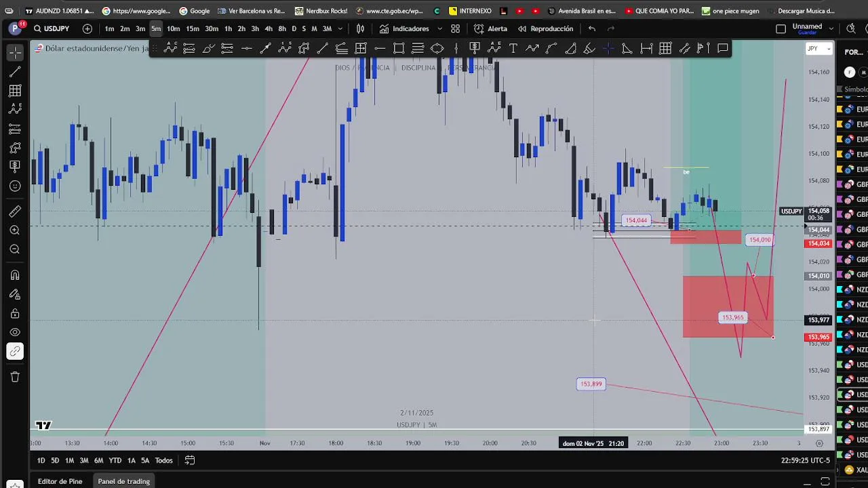
Task: Select the crosshair cursor tool in left sidebar
Action: pyautogui.click(x=15, y=52)
